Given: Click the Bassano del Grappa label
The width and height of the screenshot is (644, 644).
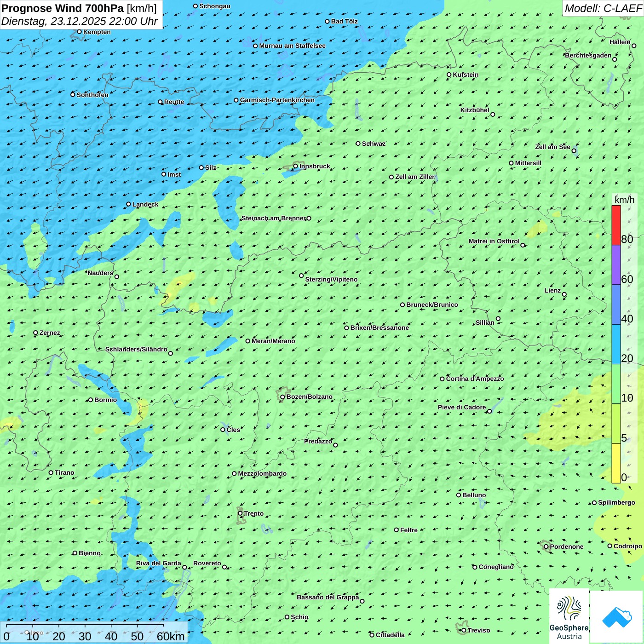Looking at the screenshot, I should pos(328,597).
